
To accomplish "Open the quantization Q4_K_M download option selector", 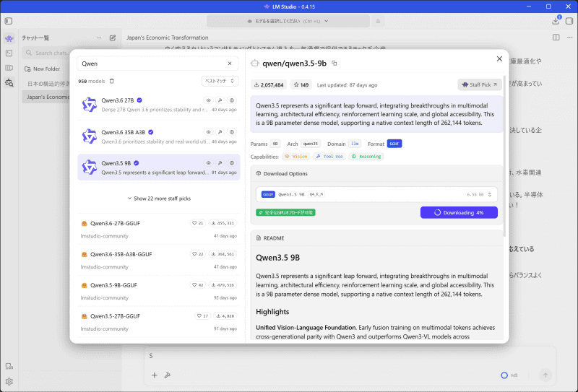I will [x=376, y=194].
